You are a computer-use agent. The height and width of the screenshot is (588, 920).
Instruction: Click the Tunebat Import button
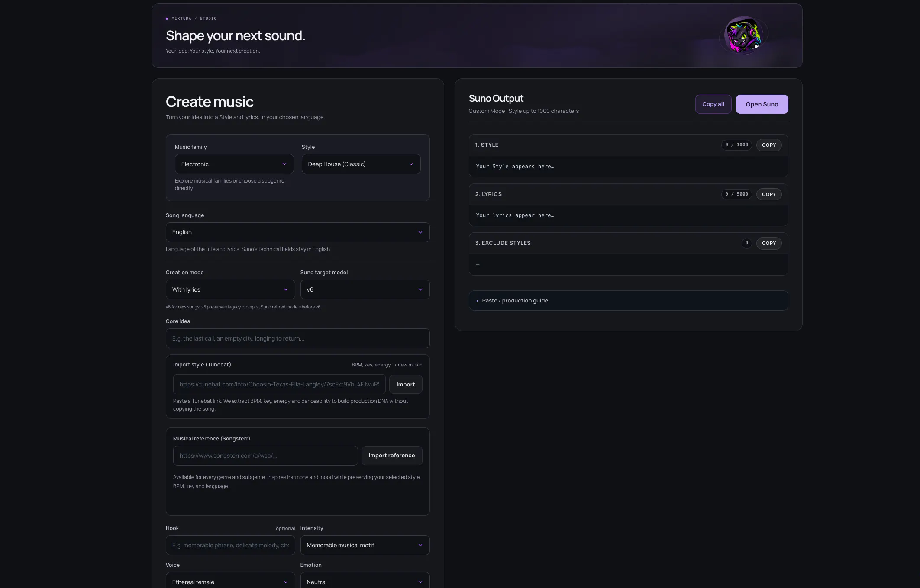click(405, 384)
